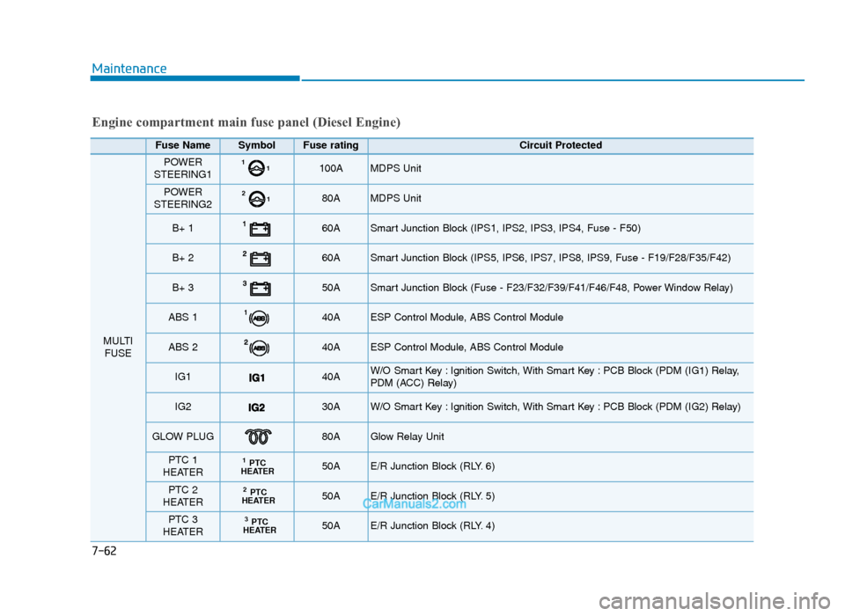845x616 pixels.
Task: Click the B+ 3 battery symbol
Action: [x=257, y=288]
